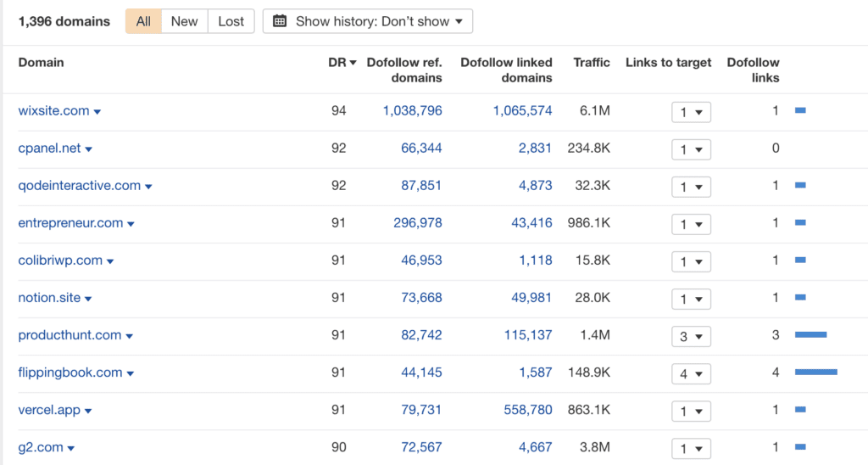This screenshot has height=465, width=868.
Task: Click vercel.app linked domains value 558,780
Action: (528, 410)
